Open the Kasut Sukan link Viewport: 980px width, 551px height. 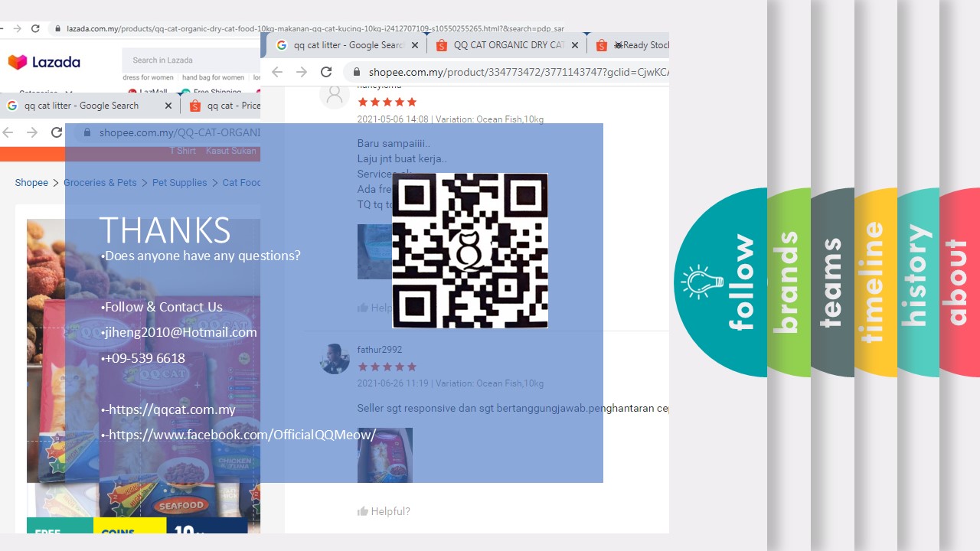pyautogui.click(x=230, y=151)
